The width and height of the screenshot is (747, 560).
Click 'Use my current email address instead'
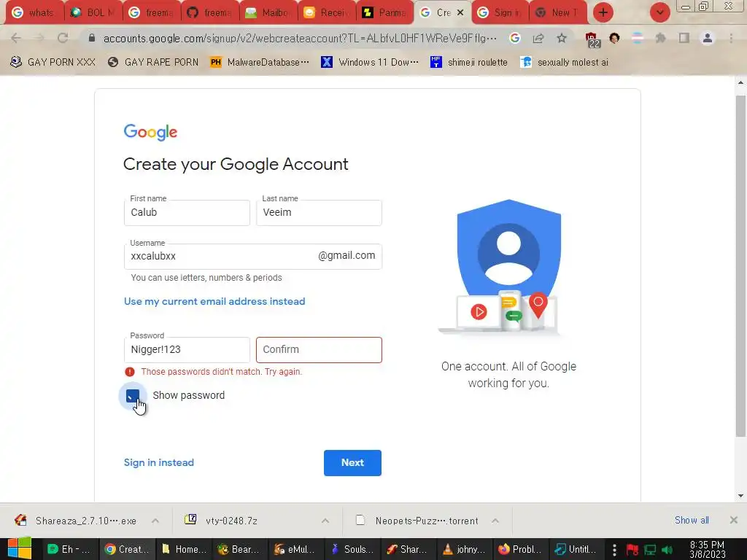coord(214,301)
